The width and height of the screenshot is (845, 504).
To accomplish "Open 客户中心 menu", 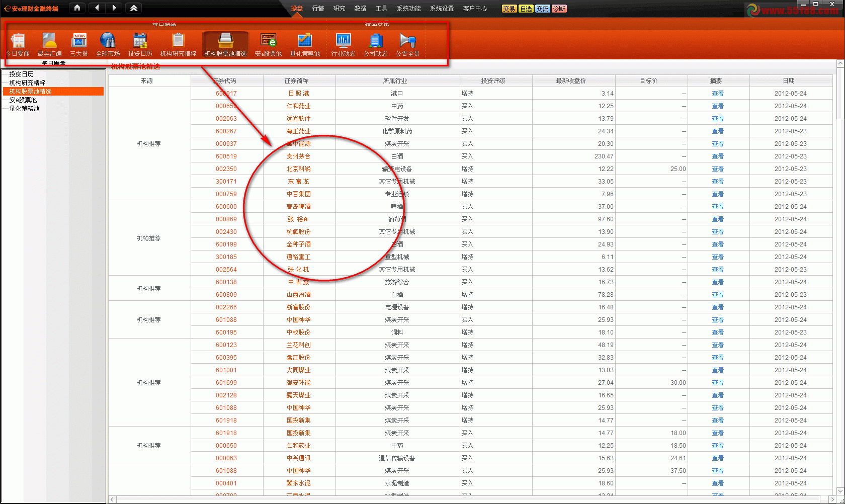I will (475, 9).
